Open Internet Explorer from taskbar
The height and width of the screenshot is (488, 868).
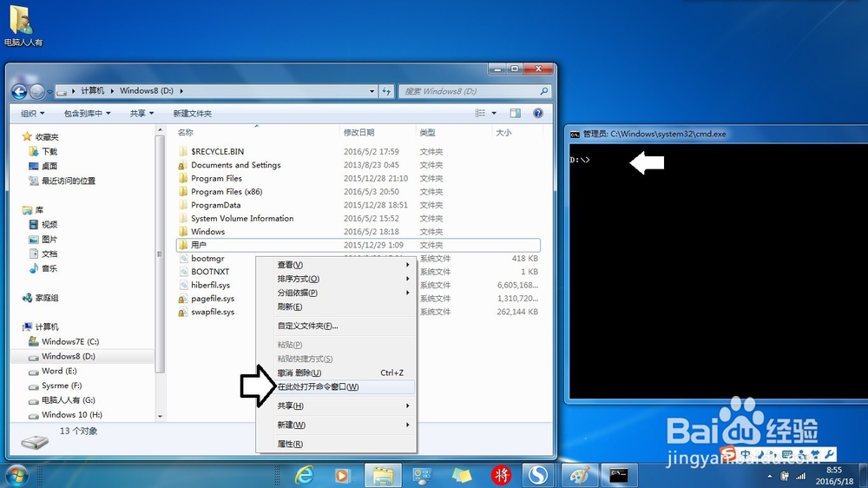tap(305, 475)
